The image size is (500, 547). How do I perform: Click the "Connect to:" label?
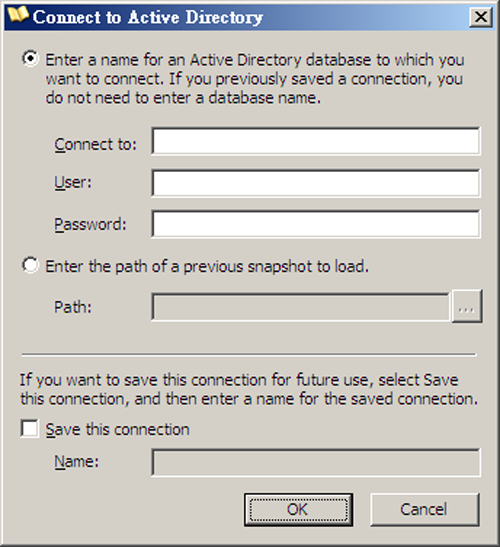point(96,144)
